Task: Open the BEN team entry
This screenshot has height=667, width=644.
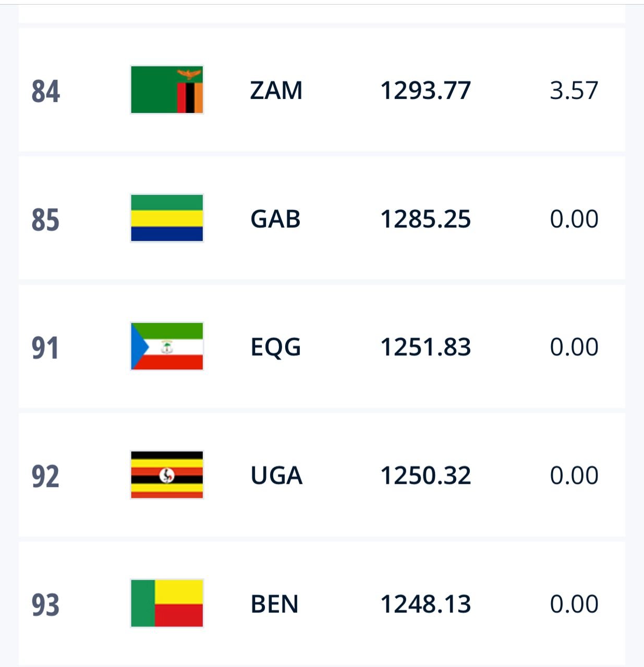Action: (x=274, y=604)
